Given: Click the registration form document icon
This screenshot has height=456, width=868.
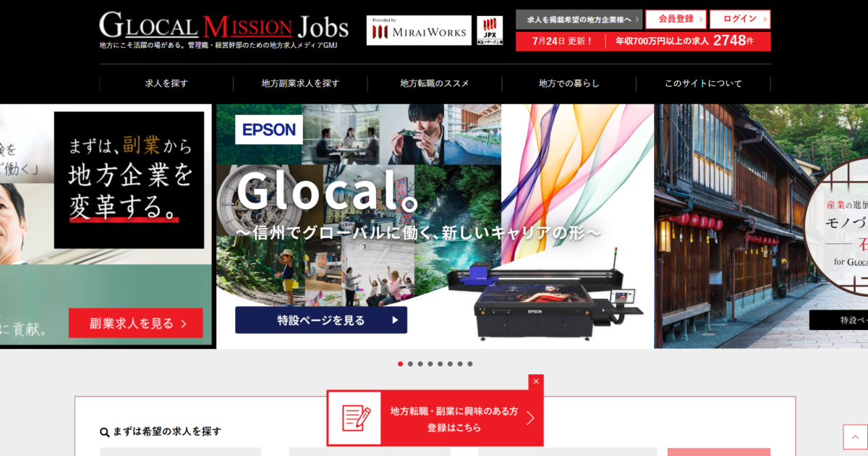Looking at the screenshot, I should 354,418.
